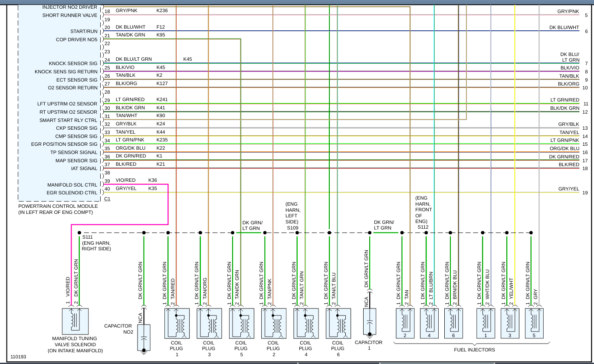Select circuit code F12

pyautogui.click(x=161, y=27)
